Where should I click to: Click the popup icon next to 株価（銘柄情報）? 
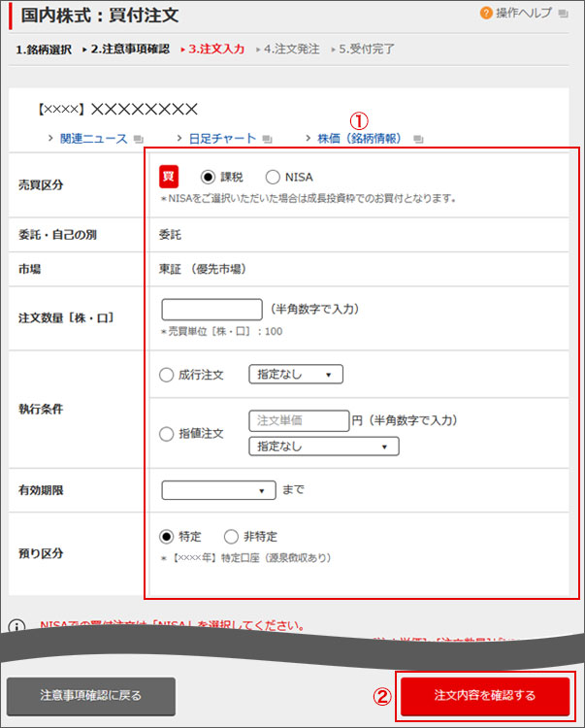417,140
